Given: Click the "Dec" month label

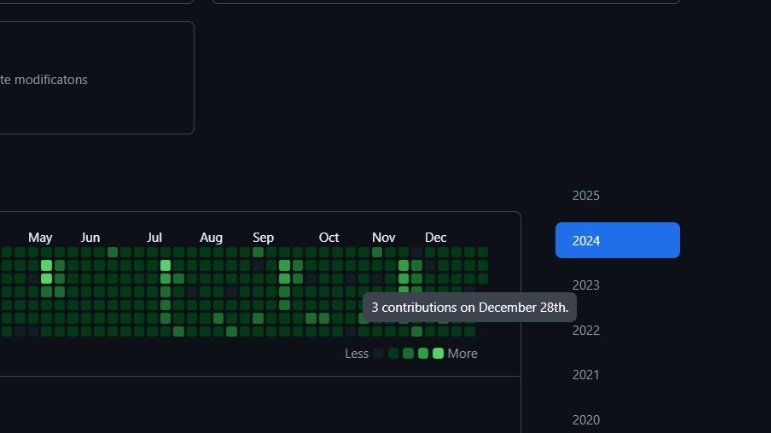Looking at the screenshot, I should (x=436, y=238).
